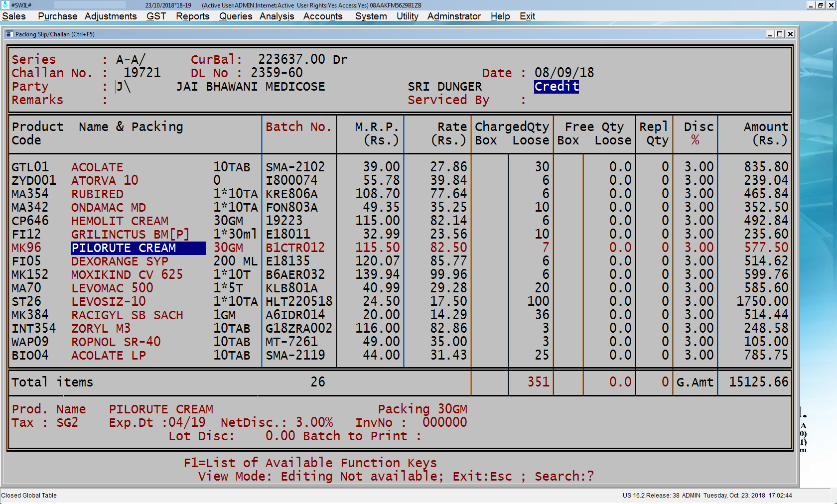The image size is (837, 504).
Task: Open the Accounts menu
Action: tap(323, 16)
